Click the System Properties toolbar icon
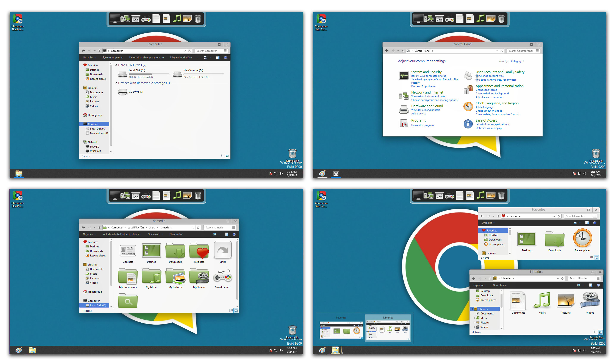Image resolution: width=615 pixels, height=364 pixels. pos(111,58)
